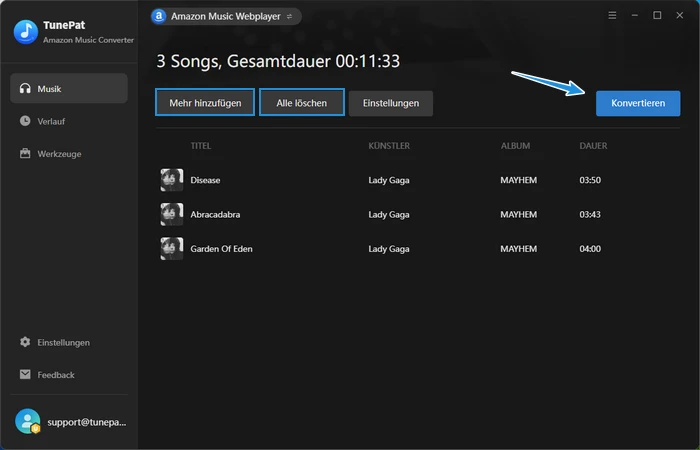Viewport: 700px width, 450px height.
Task: Select the song title Disease
Action: click(x=205, y=180)
